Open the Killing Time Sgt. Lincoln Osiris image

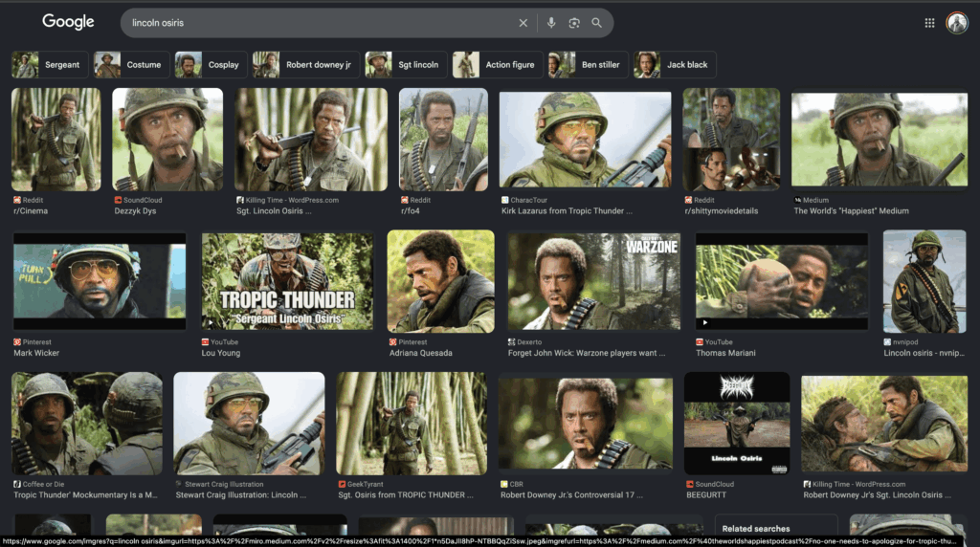point(311,140)
